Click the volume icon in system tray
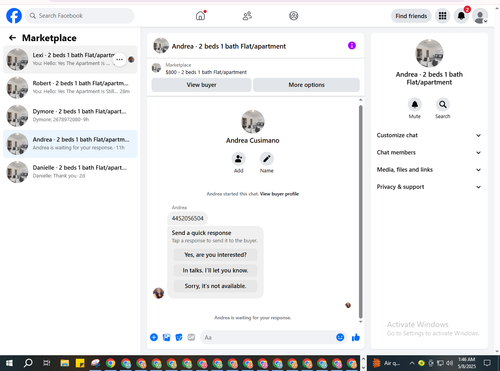Viewport: 500px width, 371px height. tap(450, 363)
